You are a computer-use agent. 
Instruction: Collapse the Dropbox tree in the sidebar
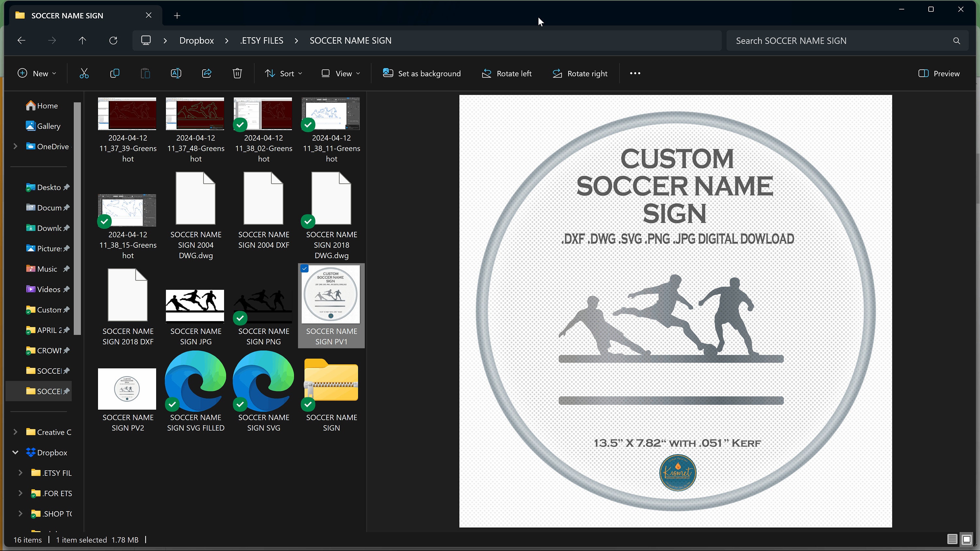click(x=15, y=452)
